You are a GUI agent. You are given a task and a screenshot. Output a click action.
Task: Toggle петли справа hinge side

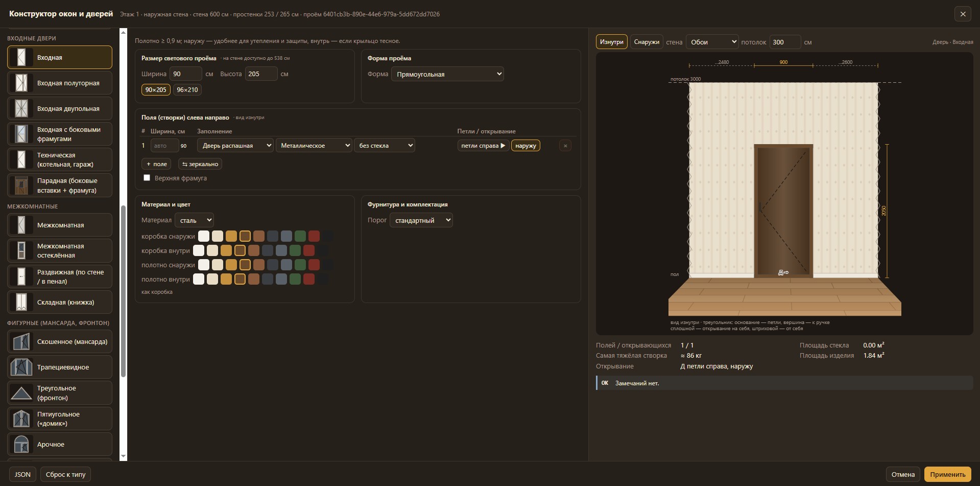[x=483, y=146]
